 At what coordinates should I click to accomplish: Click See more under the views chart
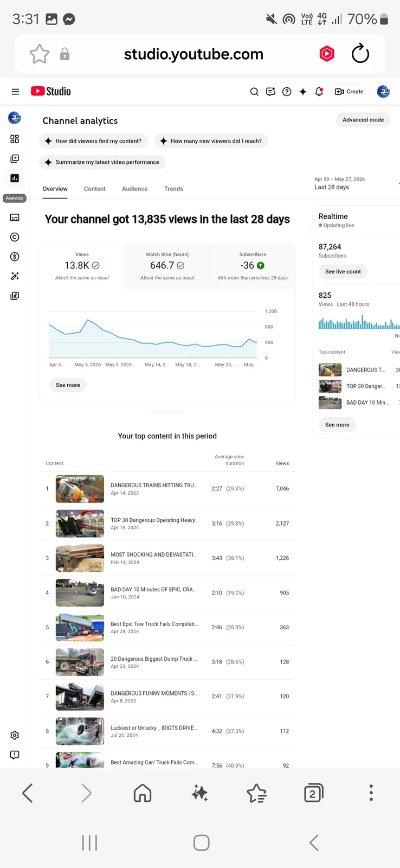[x=68, y=385]
